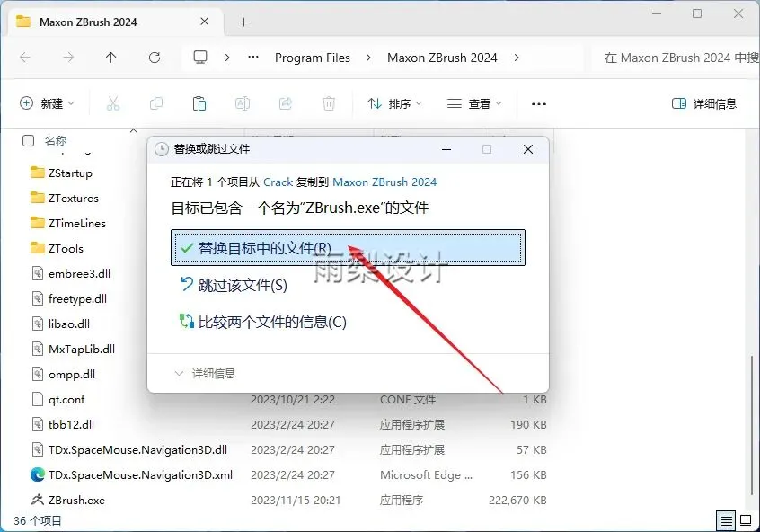Click the 36 个项目 status text
The width and height of the screenshot is (760, 532).
(38, 521)
